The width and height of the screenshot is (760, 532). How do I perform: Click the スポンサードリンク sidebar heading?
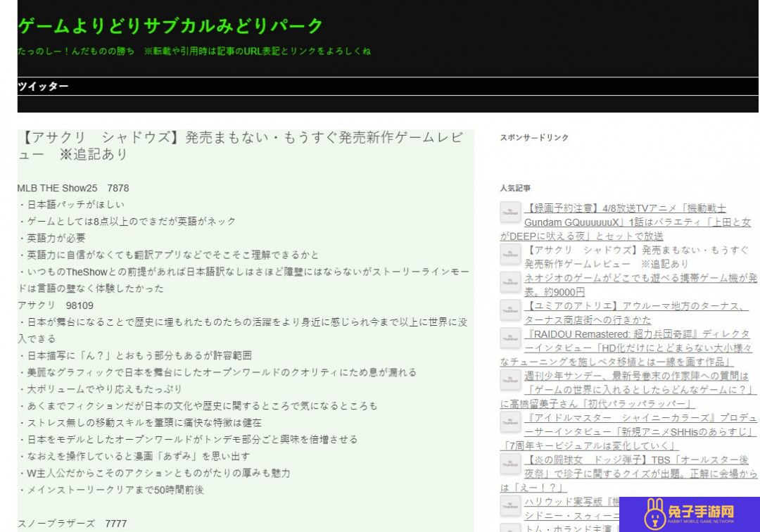point(534,138)
